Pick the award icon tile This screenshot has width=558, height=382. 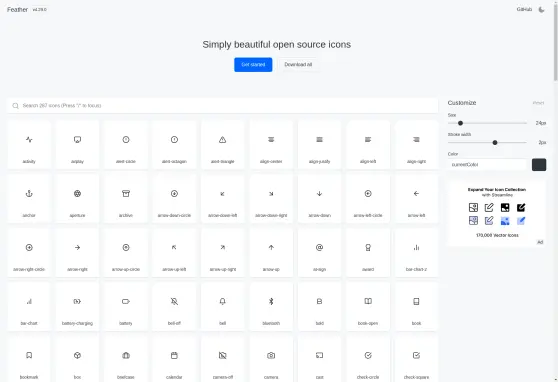(x=368, y=252)
